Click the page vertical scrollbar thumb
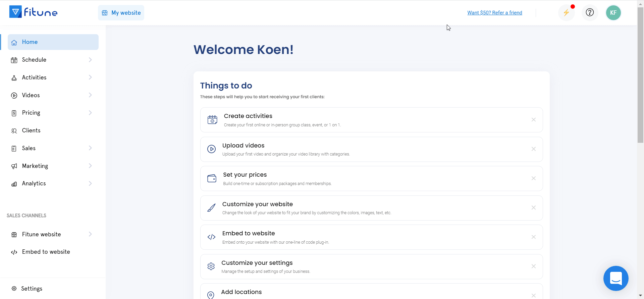 (x=640, y=75)
